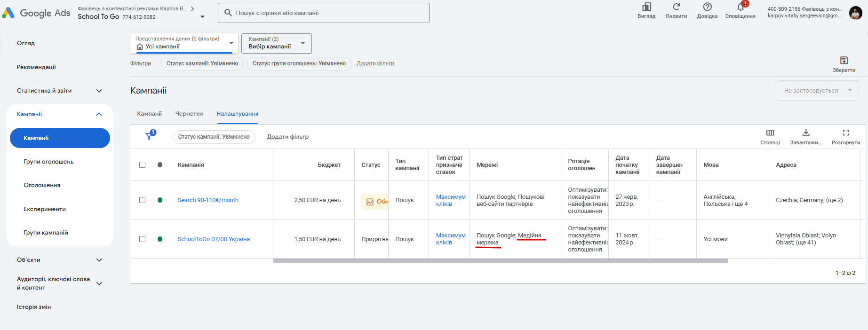
Task: Check the SchoolToGo 07/08 Україна row checkbox
Action: coord(142,239)
